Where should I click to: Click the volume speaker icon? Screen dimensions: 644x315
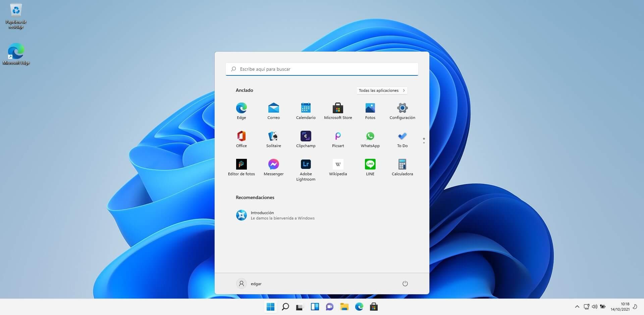(594, 307)
